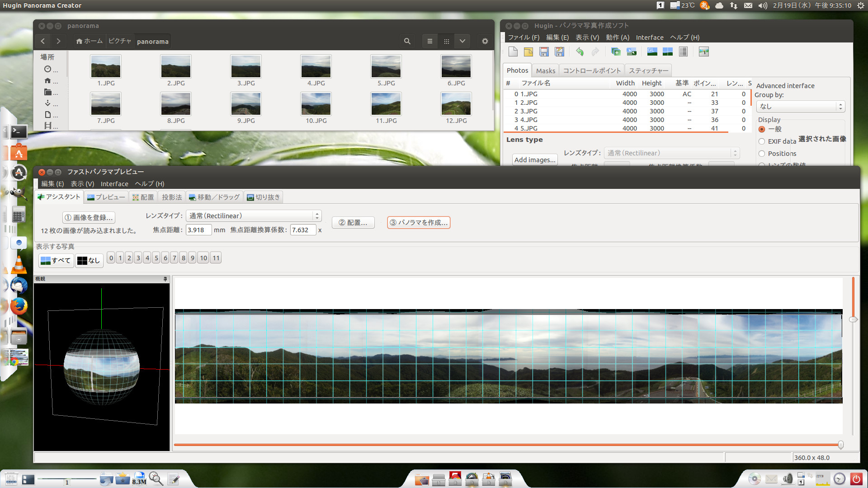Open the Terminal launcher in the dock
The width and height of the screenshot is (868, 488).
[x=19, y=131]
